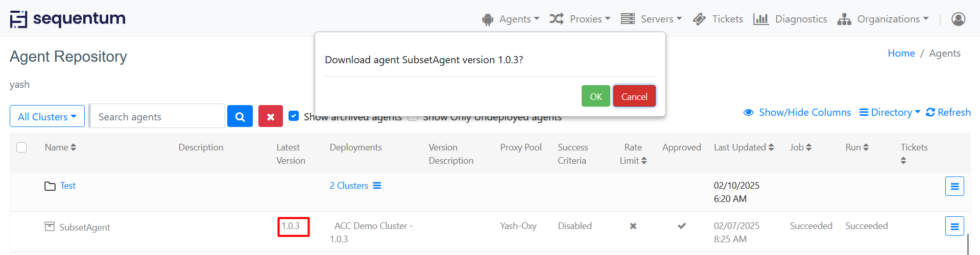Expand the Organizations menu
This screenshot has height=255, width=980.
click(x=883, y=19)
